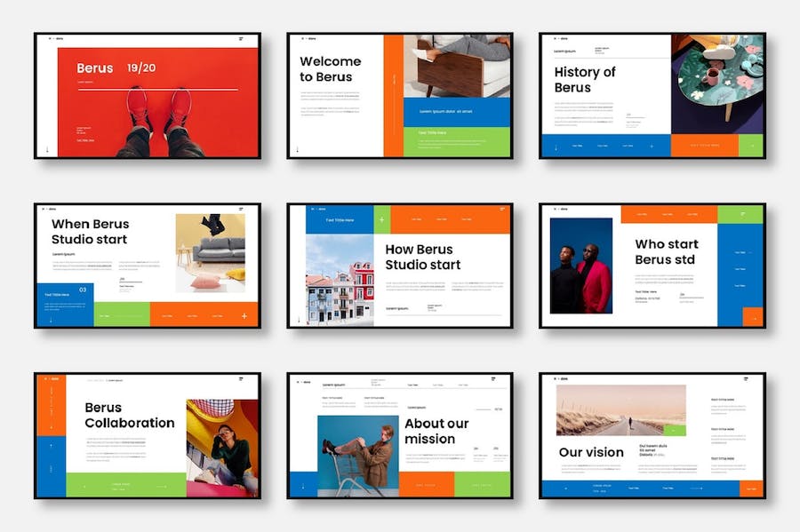
Task: Click down arrow in blue block of History slide
Action: 556,147
